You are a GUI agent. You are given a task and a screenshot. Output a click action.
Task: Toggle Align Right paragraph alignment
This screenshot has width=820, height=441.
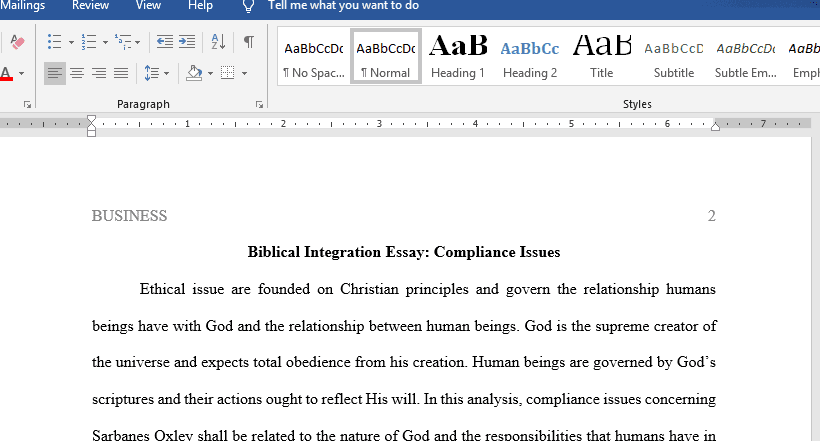pyautogui.click(x=99, y=73)
